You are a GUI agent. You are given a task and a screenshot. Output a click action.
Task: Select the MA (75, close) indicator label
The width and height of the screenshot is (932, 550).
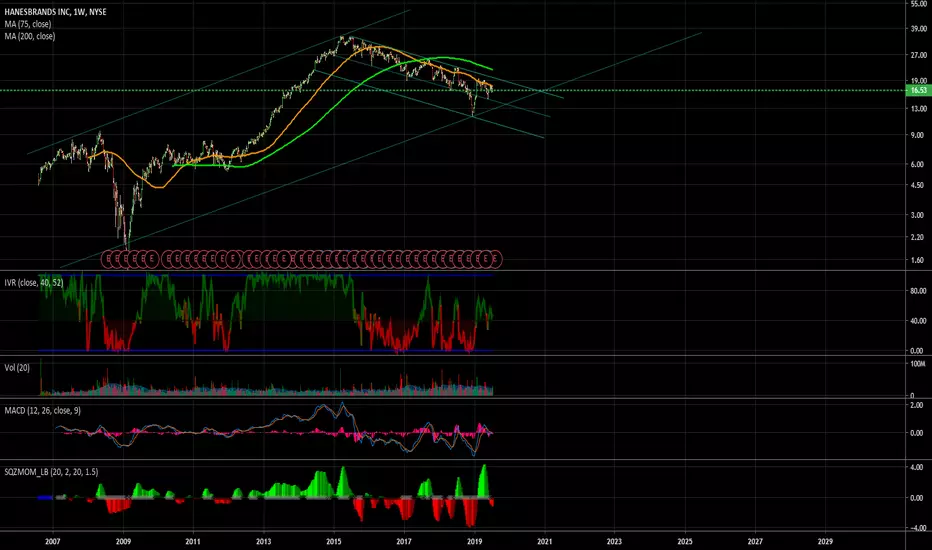tap(28, 24)
